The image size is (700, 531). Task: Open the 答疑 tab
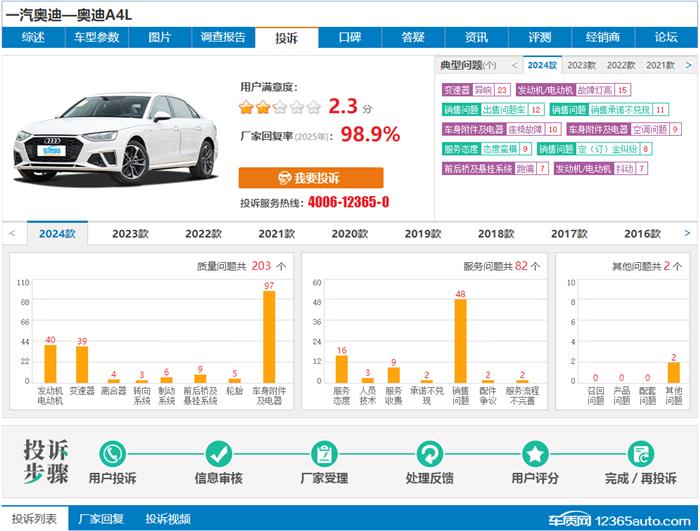413,38
